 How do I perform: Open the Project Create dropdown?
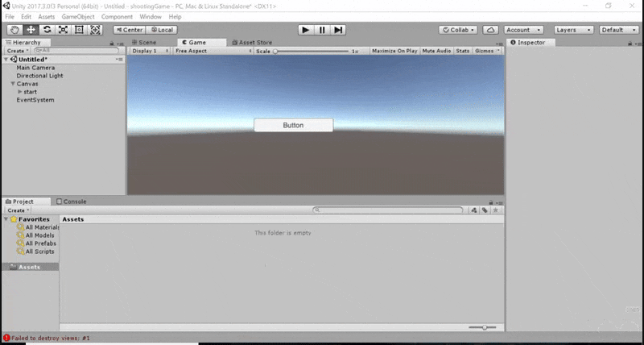point(17,210)
